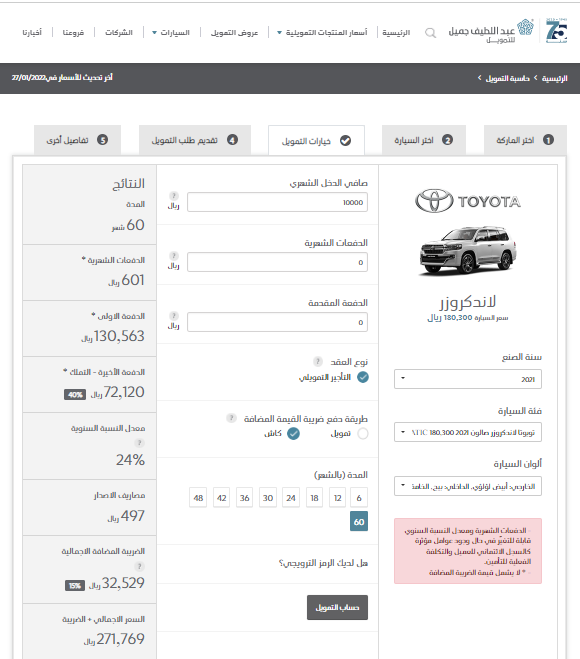580x659 pixels.
Task: Select كاش VAT payment option
Action: point(293,433)
